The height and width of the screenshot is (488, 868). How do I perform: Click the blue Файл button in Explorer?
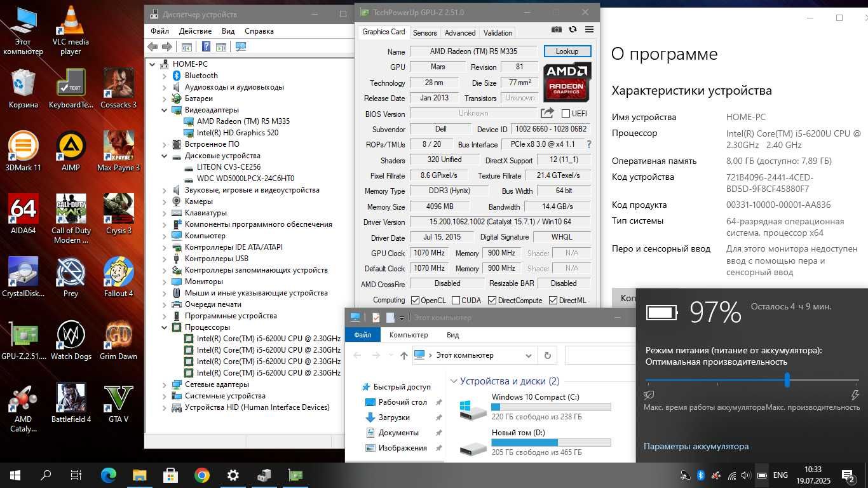(x=363, y=335)
